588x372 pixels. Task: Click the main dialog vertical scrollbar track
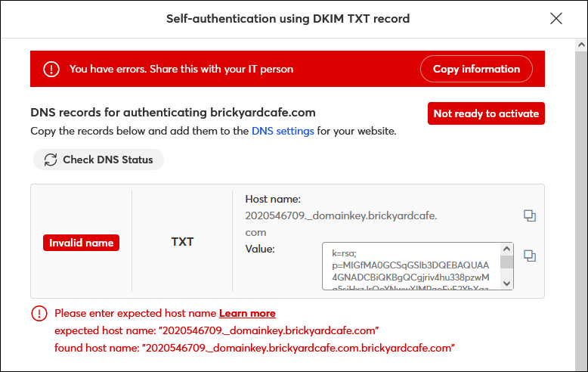coord(581,210)
